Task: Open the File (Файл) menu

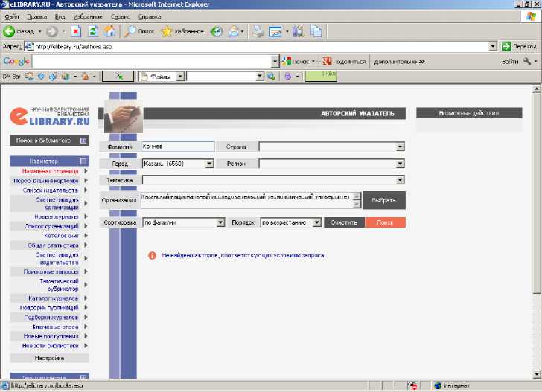Action: point(12,16)
